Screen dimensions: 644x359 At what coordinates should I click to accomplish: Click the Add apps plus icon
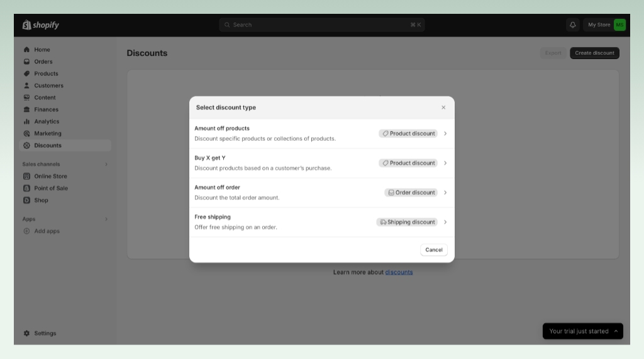pos(26,231)
